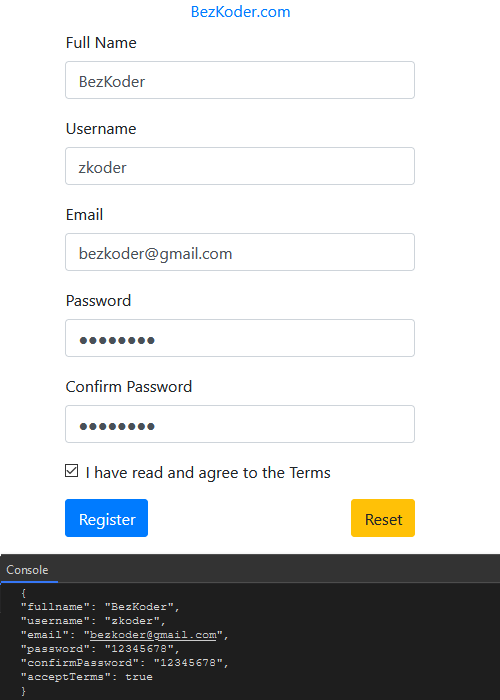Viewport: 500px width, 700px height.
Task: Click the Password label text
Action: click(98, 301)
